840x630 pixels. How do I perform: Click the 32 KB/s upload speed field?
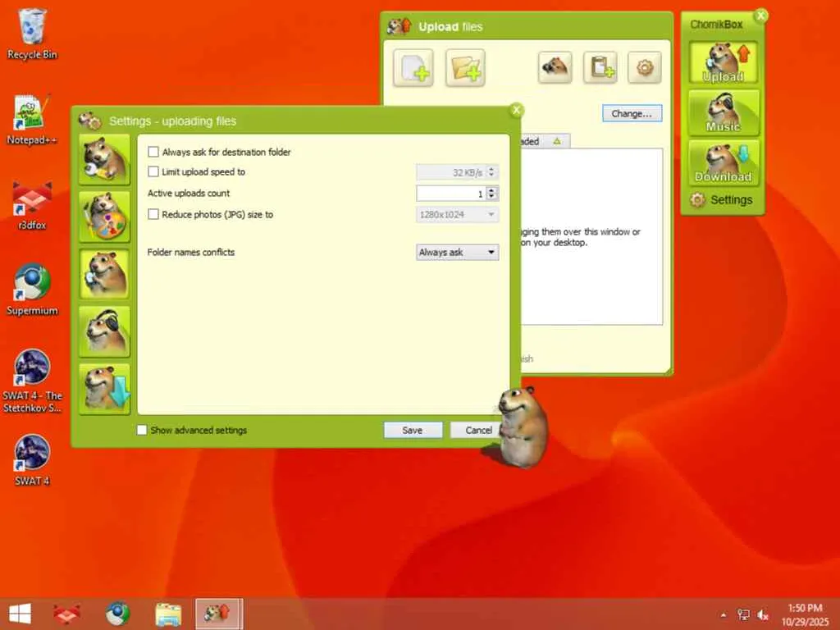tap(451, 172)
